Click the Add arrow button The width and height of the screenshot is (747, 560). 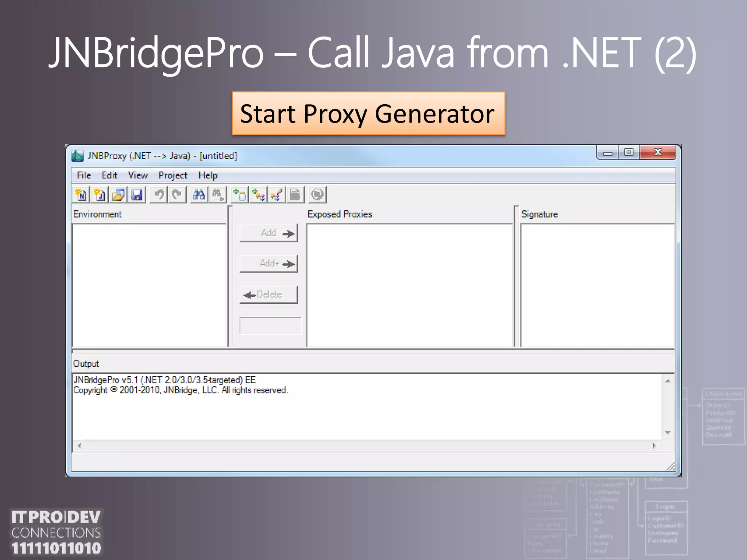click(269, 233)
